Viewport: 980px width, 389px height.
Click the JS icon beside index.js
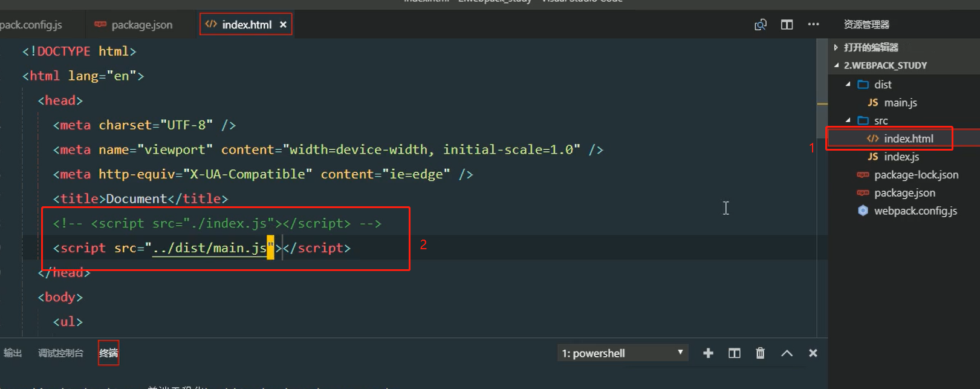[873, 157]
